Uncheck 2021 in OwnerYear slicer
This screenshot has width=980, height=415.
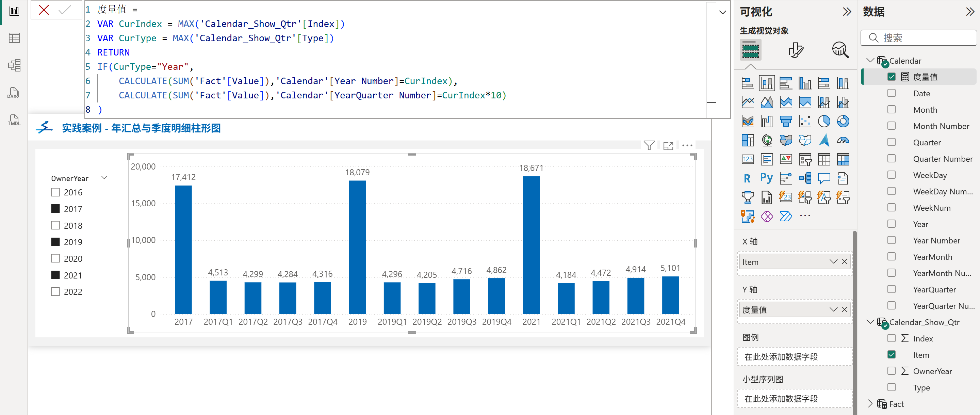[x=55, y=275]
